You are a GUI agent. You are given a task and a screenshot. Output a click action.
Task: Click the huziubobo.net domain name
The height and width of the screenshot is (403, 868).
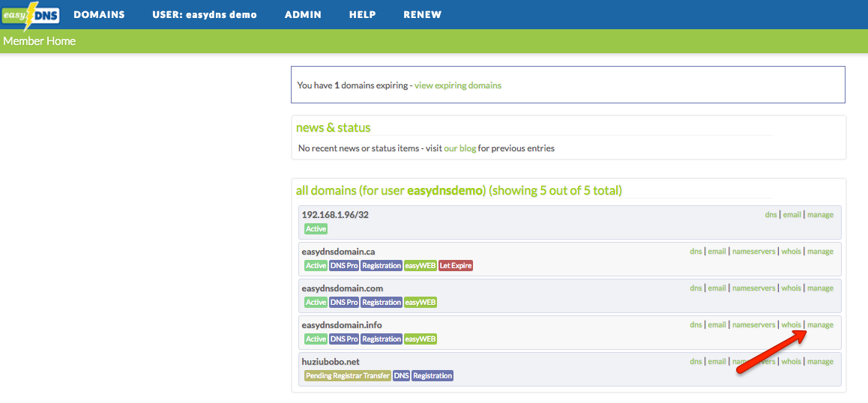[x=331, y=362]
